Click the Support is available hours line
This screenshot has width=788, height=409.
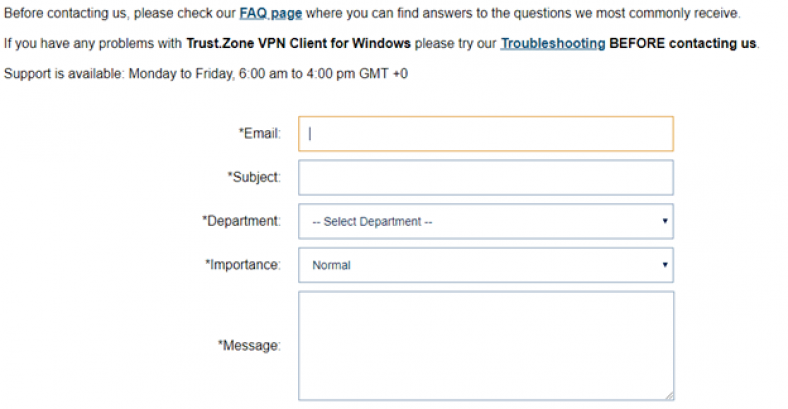(x=205, y=75)
